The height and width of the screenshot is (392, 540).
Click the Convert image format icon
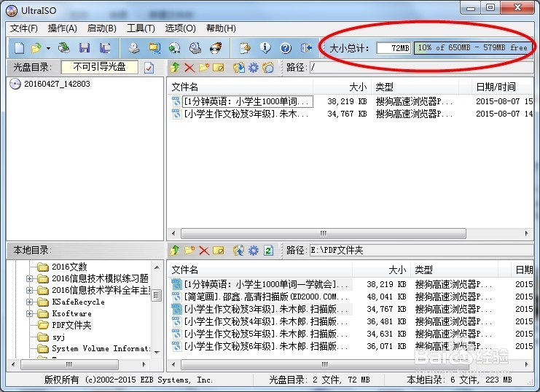pyautogui.click(x=175, y=48)
